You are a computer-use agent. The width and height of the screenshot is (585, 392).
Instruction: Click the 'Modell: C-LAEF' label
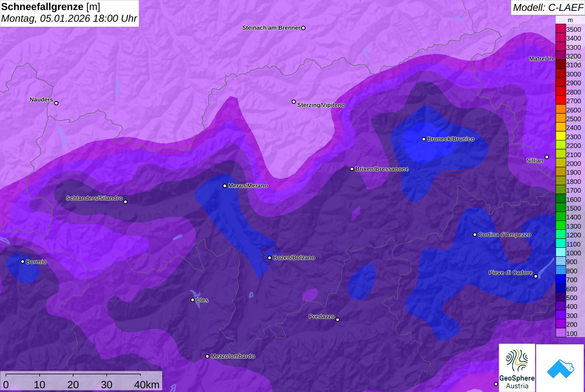547,8
